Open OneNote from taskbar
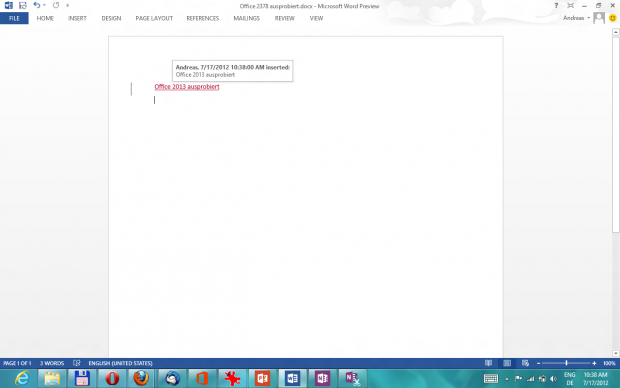The width and height of the screenshot is (620, 388). (x=322, y=379)
